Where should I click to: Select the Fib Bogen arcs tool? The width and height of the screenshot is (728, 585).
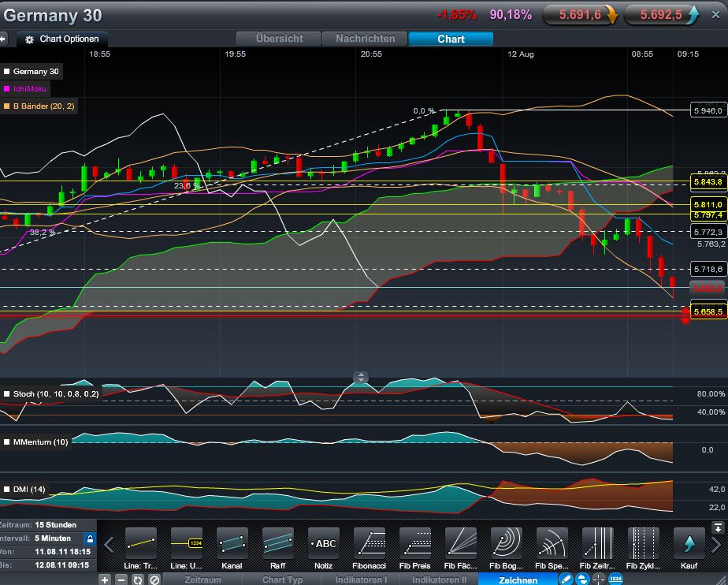pos(506,543)
